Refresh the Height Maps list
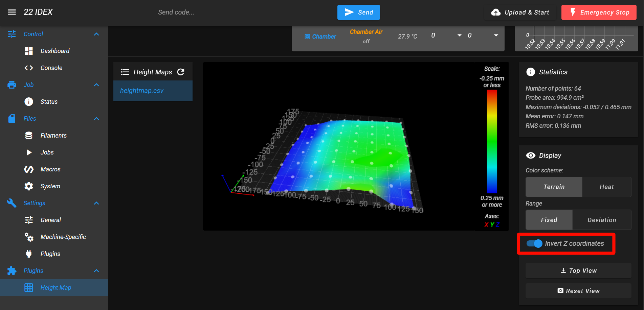Viewport: 644px width, 310px height. pos(181,72)
